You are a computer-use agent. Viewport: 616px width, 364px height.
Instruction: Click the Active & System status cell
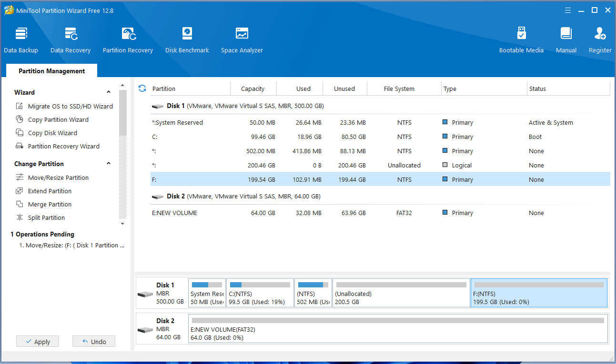551,122
